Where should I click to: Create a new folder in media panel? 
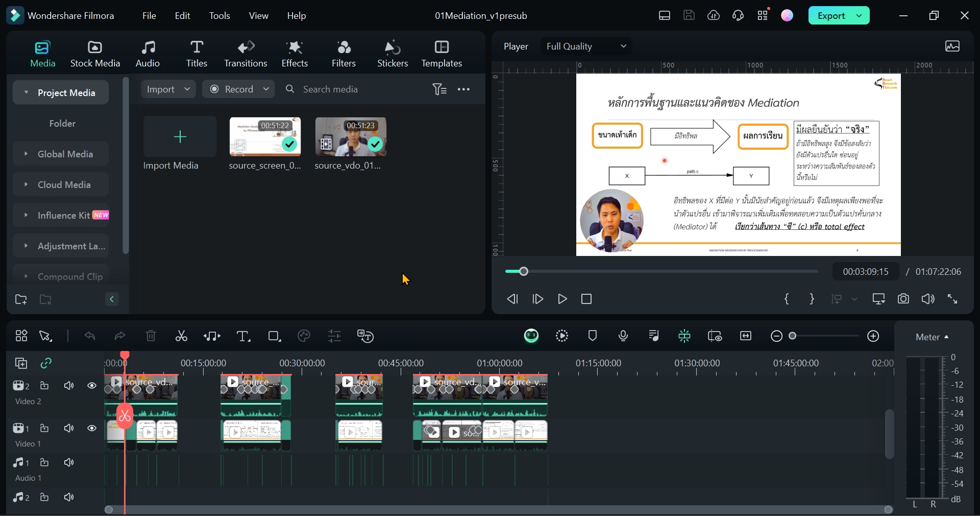[x=21, y=299]
